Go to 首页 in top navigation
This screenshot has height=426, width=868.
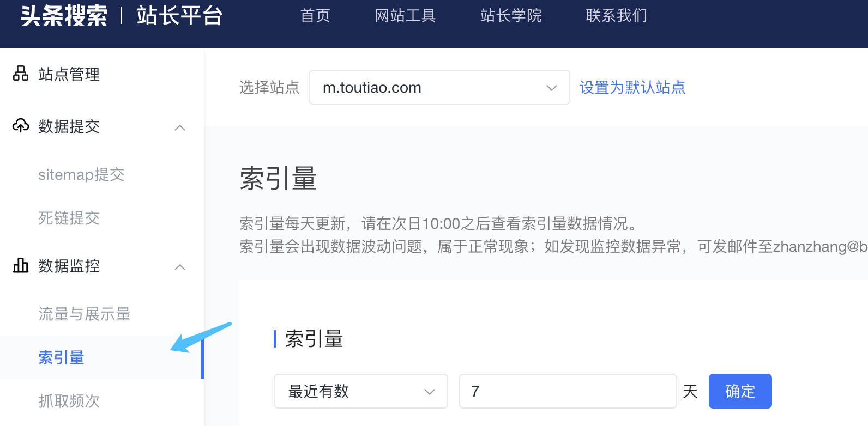point(315,16)
